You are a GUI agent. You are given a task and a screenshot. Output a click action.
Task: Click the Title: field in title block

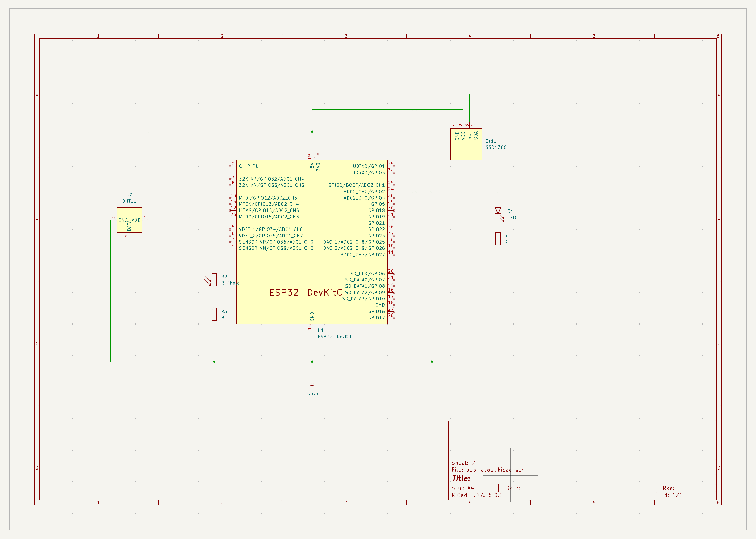coord(461,479)
